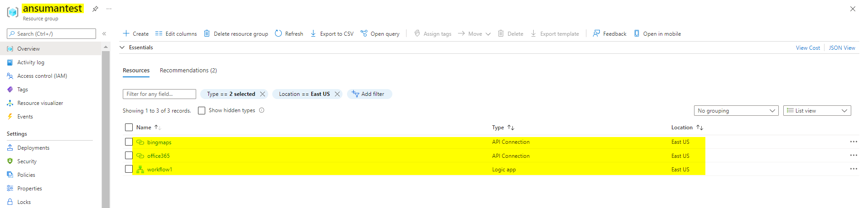Select all resources header checkbox
868x208 pixels.
pos(129,128)
